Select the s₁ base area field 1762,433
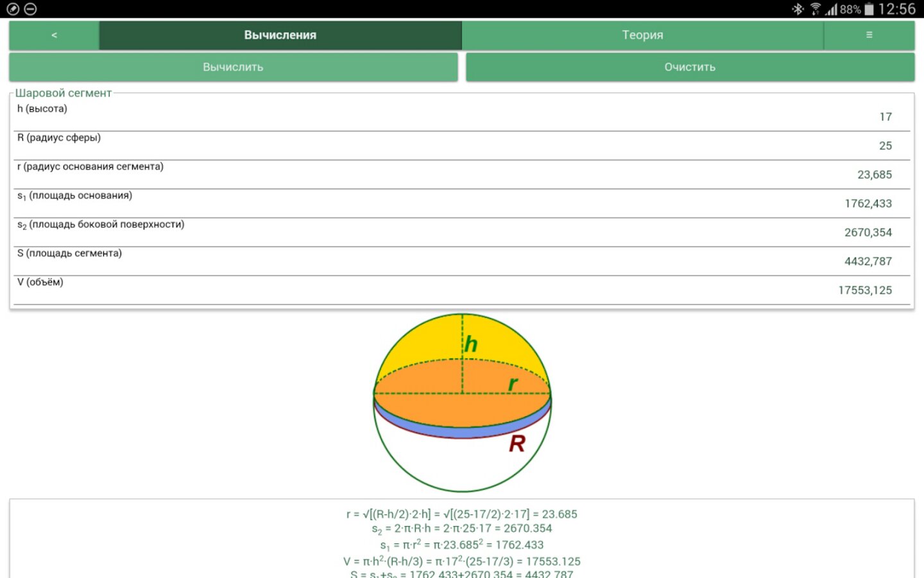The image size is (924, 578). tap(462, 204)
